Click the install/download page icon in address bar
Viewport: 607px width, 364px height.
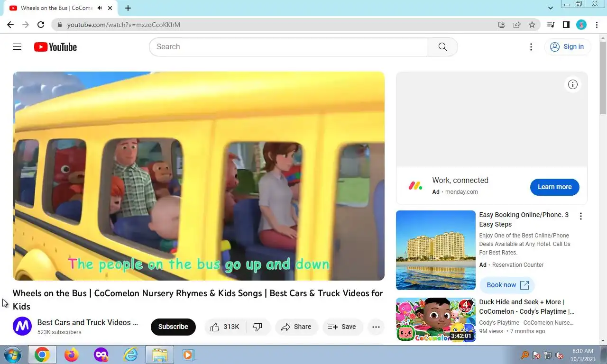coord(502,25)
